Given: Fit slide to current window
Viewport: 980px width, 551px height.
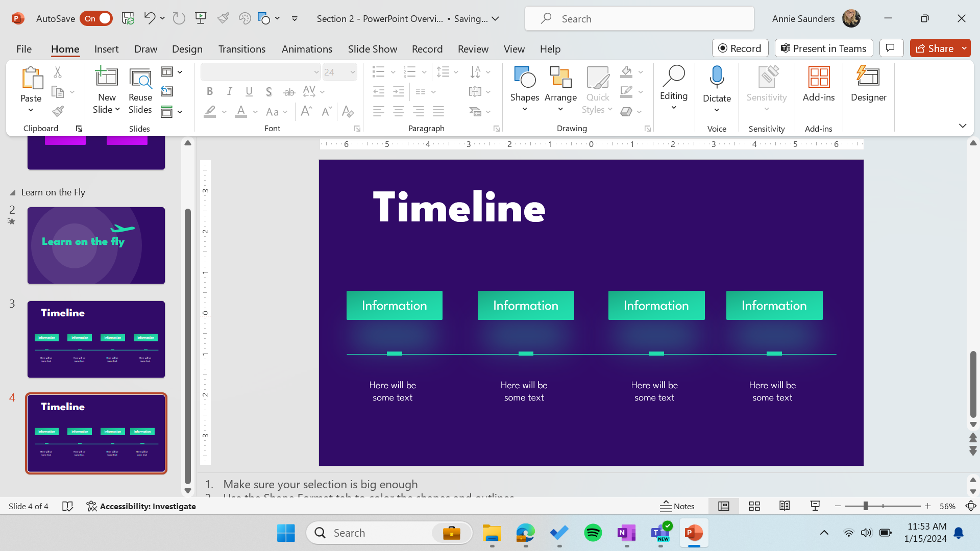Looking at the screenshot, I should [x=971, y=506].
